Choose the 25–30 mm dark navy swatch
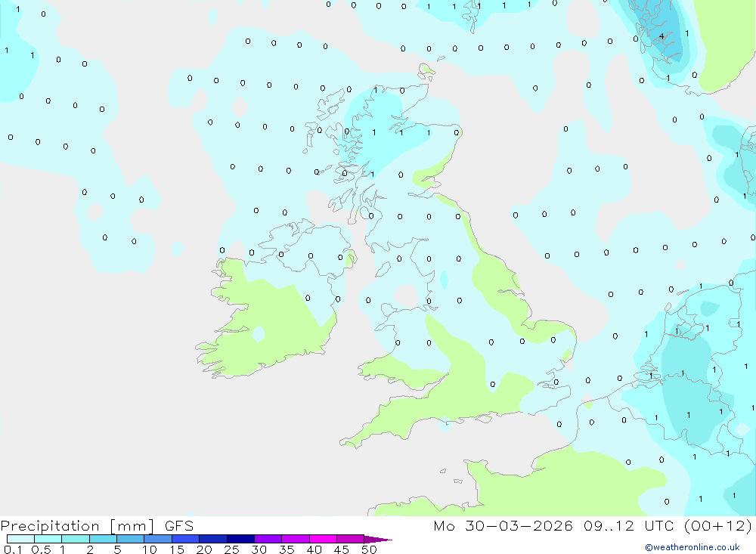Screen dimensions: 756x554 click(240, 539)
